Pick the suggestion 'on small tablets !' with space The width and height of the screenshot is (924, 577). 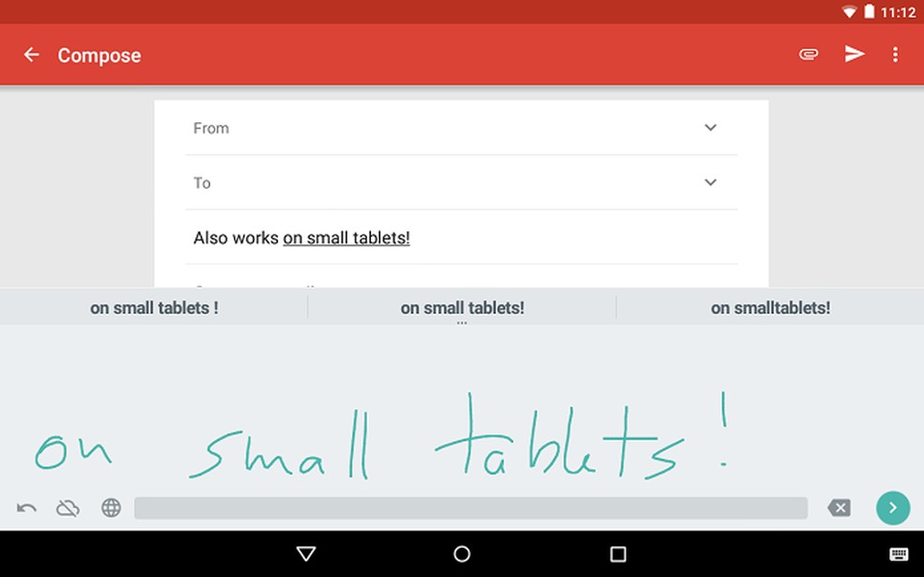pyautogui.click(x=154, y=307)
